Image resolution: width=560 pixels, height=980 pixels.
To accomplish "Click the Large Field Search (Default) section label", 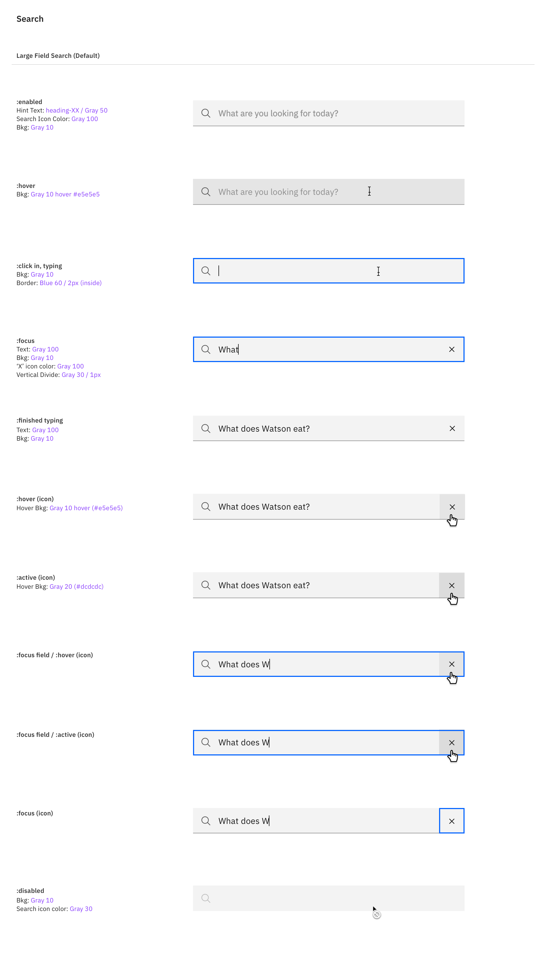I will (x=58, y=55).
